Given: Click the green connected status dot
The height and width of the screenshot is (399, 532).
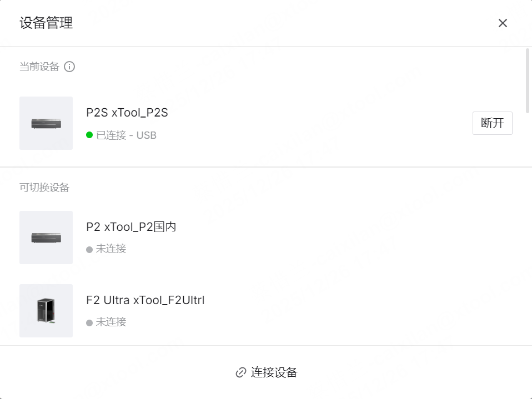Looking at the screenshot, I should [x=89, y=135].
